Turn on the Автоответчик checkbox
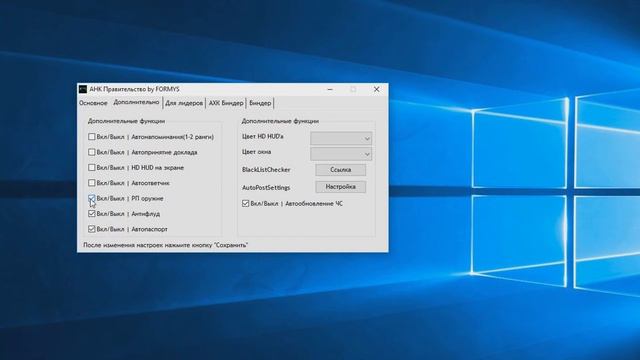The width and height of the screenshot is (640, 360). tap(92, 183)
